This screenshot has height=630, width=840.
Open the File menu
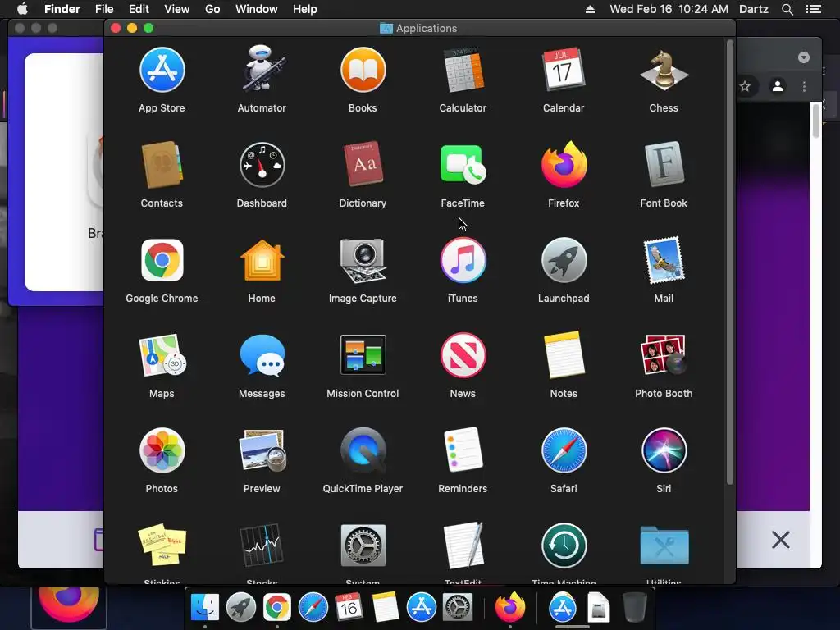click(x=104, y=9)
